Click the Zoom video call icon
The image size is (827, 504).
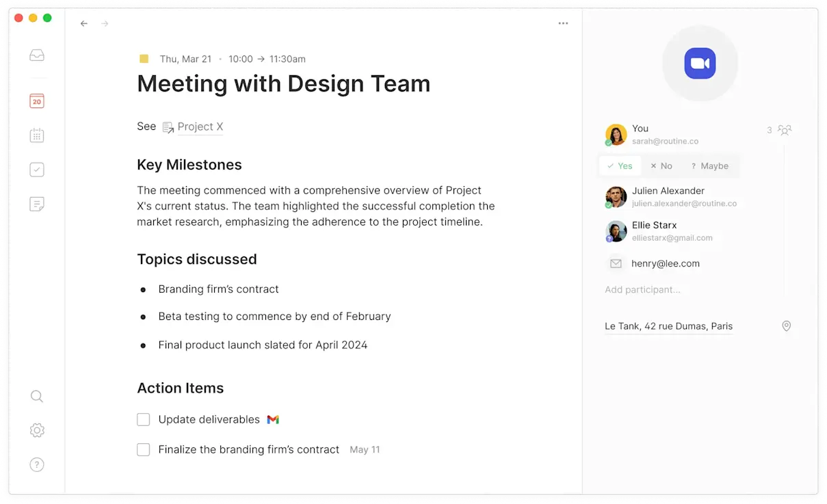(x=700, y=64)
